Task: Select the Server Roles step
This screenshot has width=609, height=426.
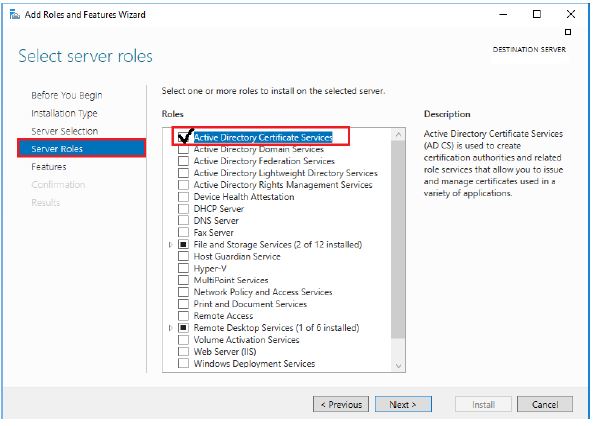Action: coord(82,148)
